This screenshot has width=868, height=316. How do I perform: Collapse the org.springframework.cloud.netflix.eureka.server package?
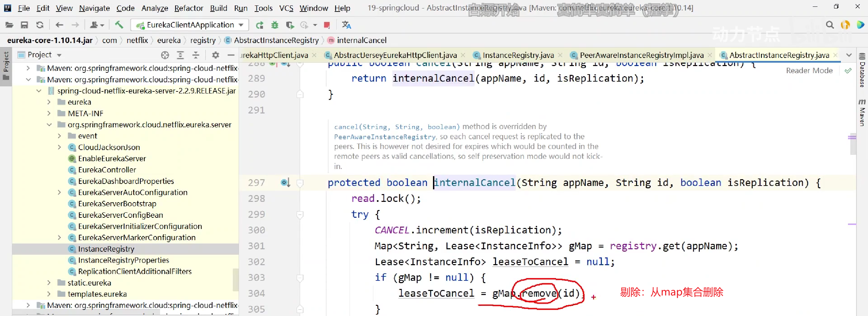[x=49, y=125]
